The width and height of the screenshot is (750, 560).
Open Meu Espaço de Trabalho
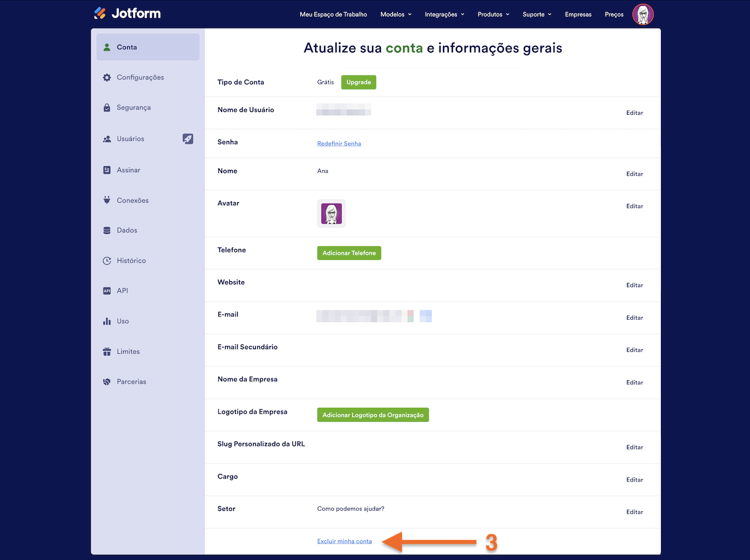click(x=333, y=15)
